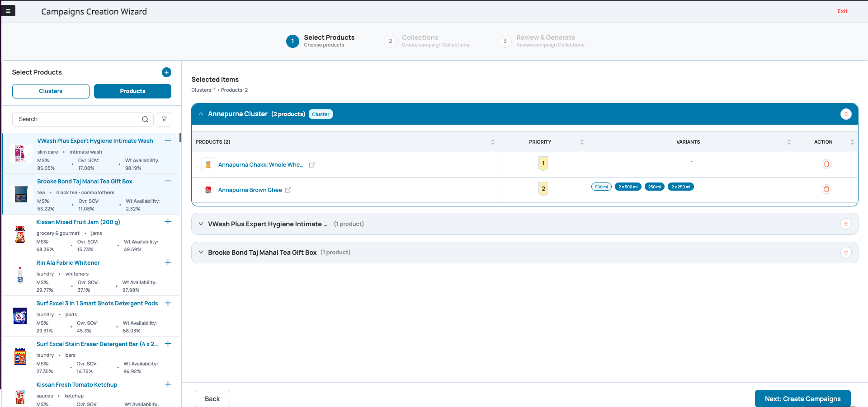Viewport: 868px width, 407px height.
Task: Switch to the Clusters tab
Action: click(x=51, y=91)
